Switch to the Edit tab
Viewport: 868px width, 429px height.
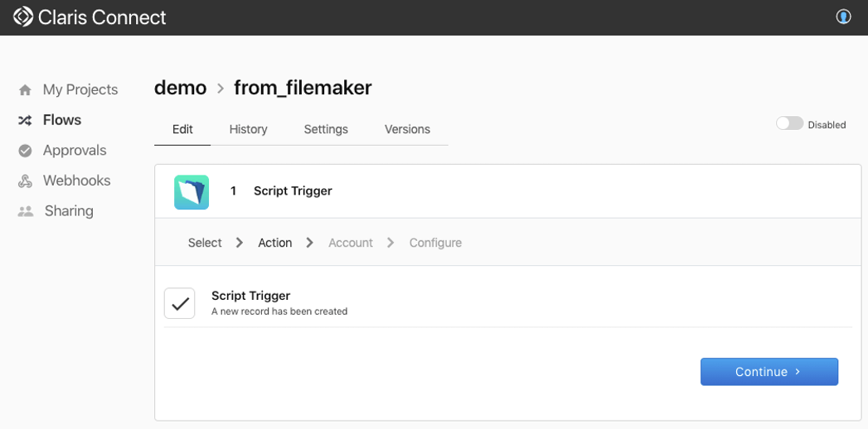point(182,129)
